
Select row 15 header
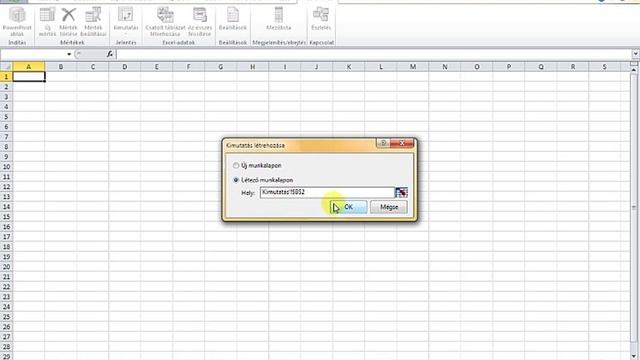tap(6, 217)
